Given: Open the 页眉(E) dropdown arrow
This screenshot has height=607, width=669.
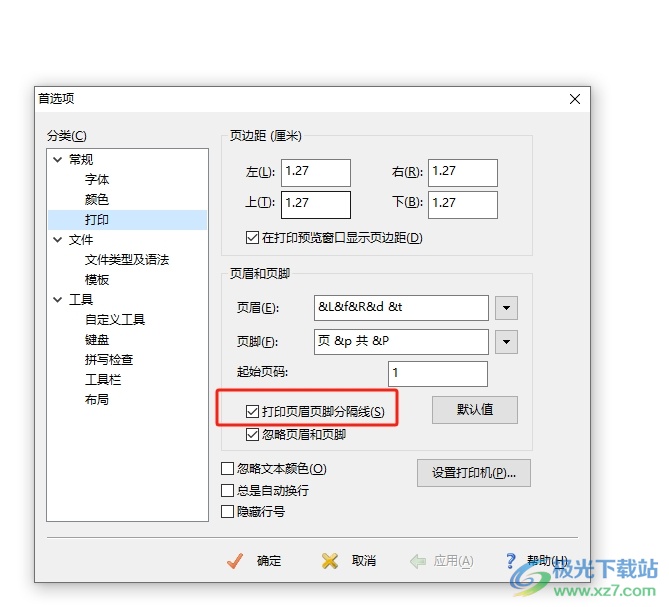Looking at the screenshot, I should pos(506,308).
